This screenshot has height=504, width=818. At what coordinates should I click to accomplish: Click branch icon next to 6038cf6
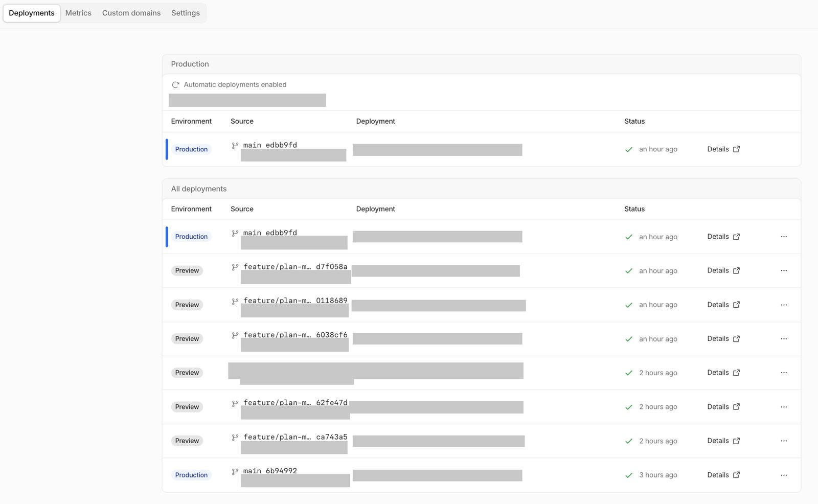tap(235, 335)
